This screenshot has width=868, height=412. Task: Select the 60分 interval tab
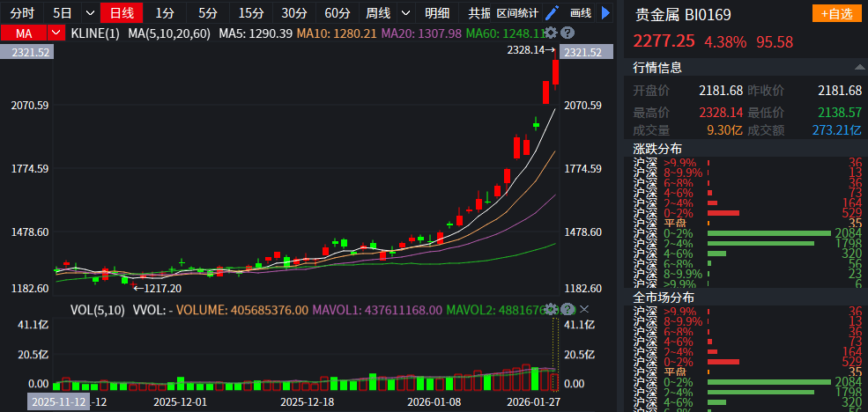pos(337,13)
